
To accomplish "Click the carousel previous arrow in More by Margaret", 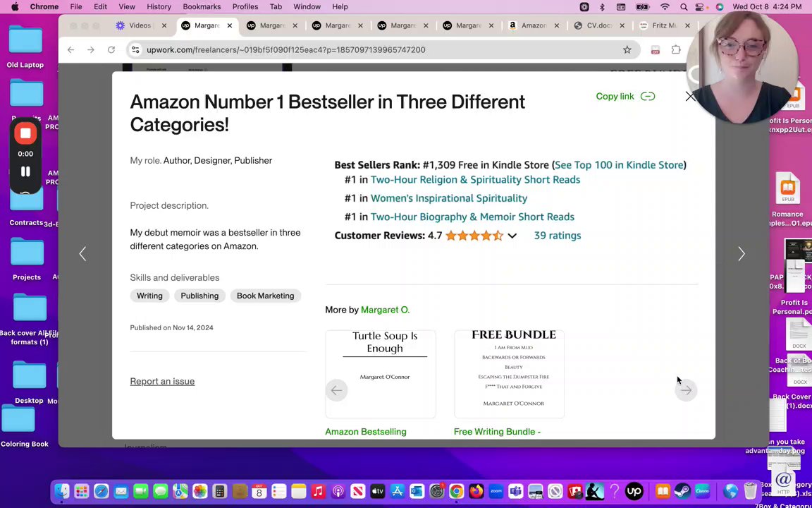I will 337,390.
